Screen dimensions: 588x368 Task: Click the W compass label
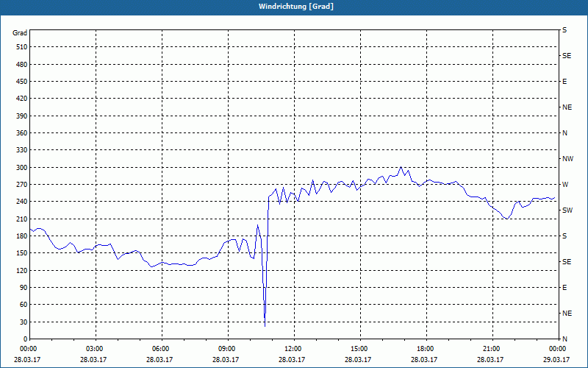click(565, 185)
